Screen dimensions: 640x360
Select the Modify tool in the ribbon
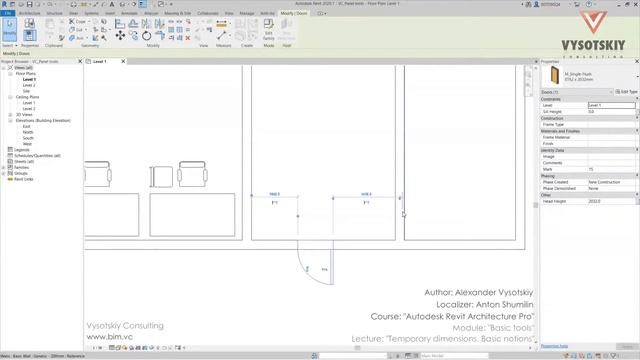[9, 29]
